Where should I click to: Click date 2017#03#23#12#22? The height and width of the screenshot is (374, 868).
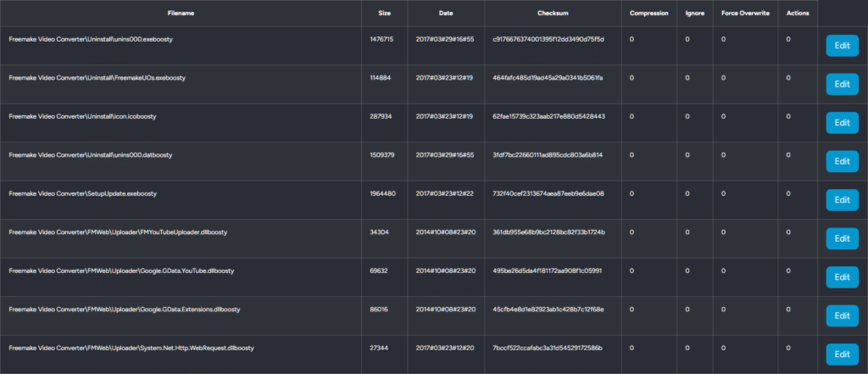[444, 194]
